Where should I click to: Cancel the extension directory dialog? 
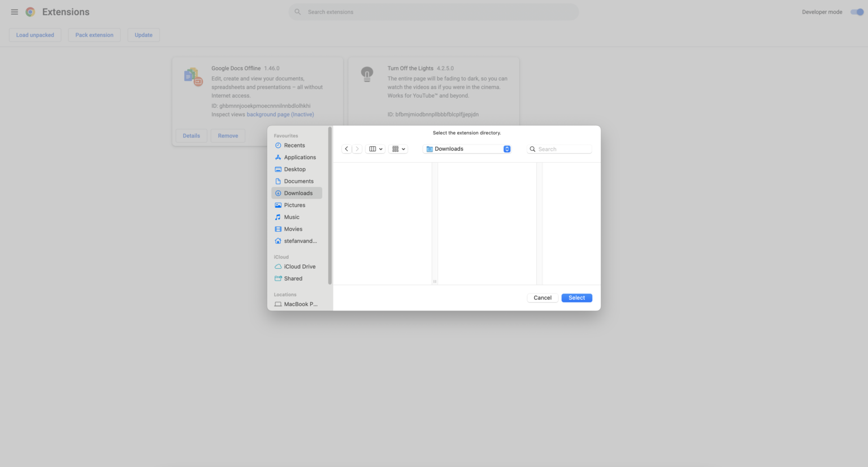pos(542,298)
